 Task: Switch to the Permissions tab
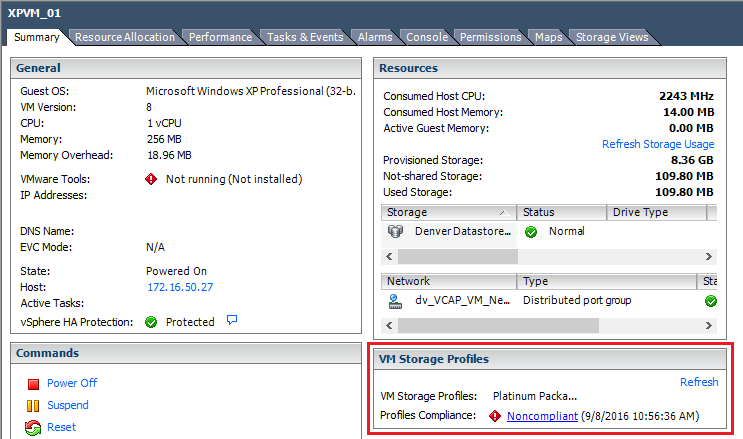[x=490, y=37]
